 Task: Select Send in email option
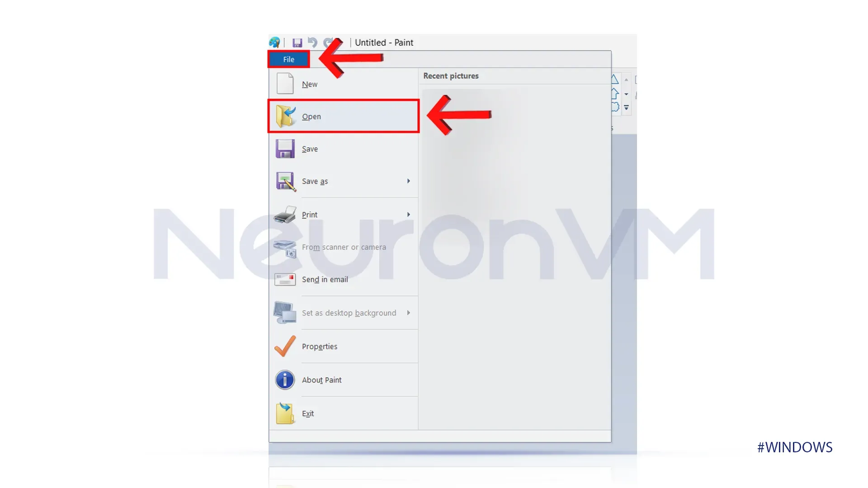tap(325, 279)
